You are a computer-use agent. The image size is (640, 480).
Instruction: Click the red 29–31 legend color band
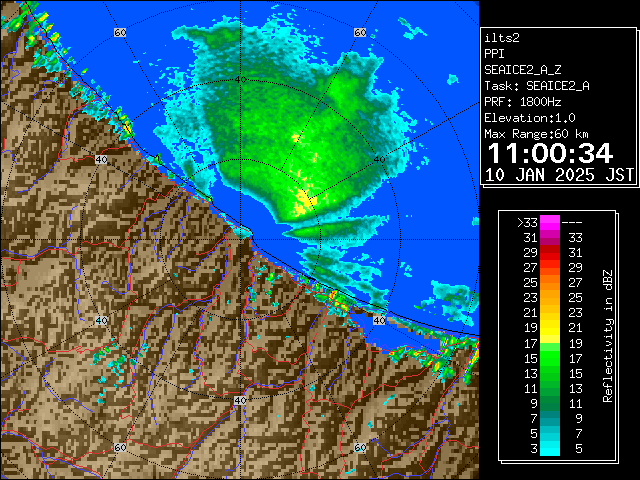pyautogui.click(x=550, y=253)
